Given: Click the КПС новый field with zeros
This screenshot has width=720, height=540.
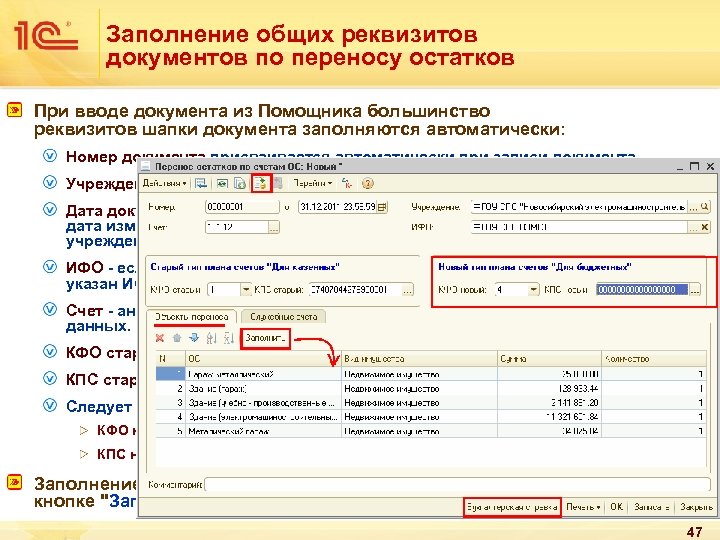Looking at the screenshot, I should [642, 290].
